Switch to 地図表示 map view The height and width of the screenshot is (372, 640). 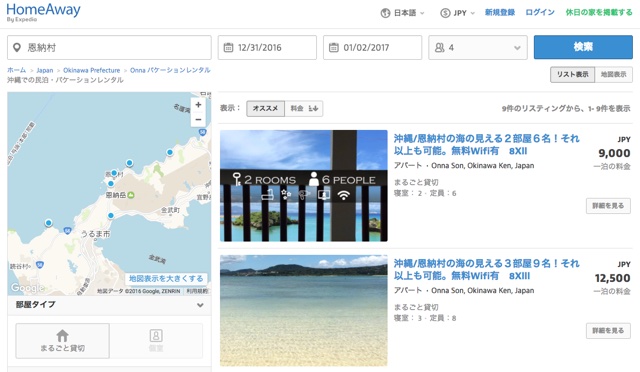pos(613,74)
